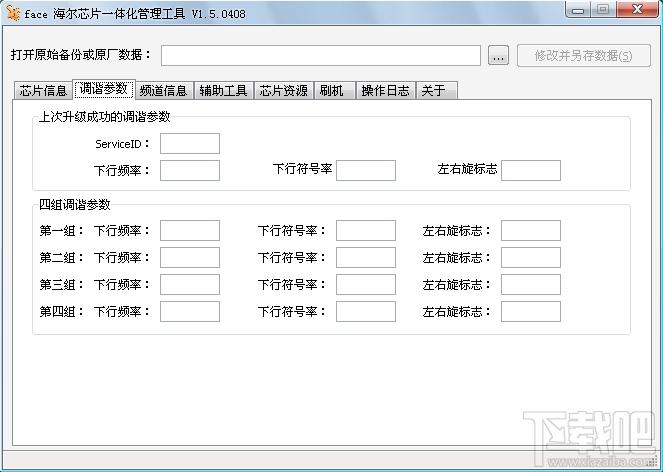
Task: Select 第三组 下行频率 field
Action: tap(190, 285)
